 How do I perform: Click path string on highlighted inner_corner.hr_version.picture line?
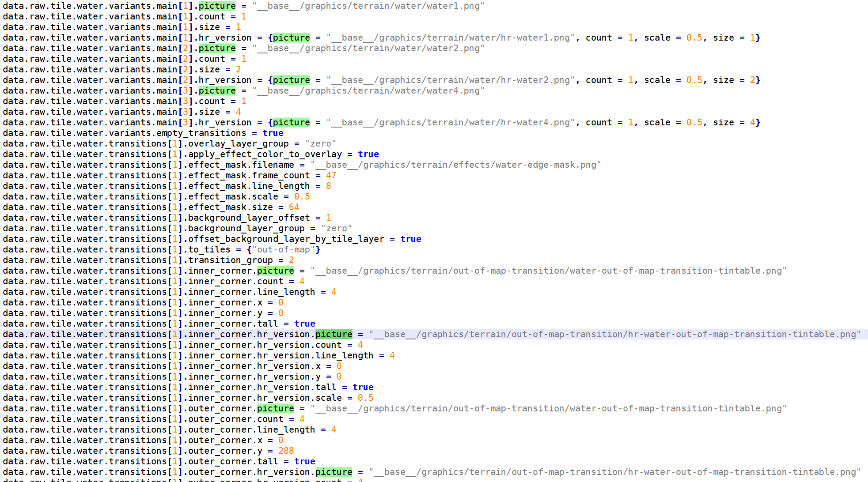coord(615,334)
